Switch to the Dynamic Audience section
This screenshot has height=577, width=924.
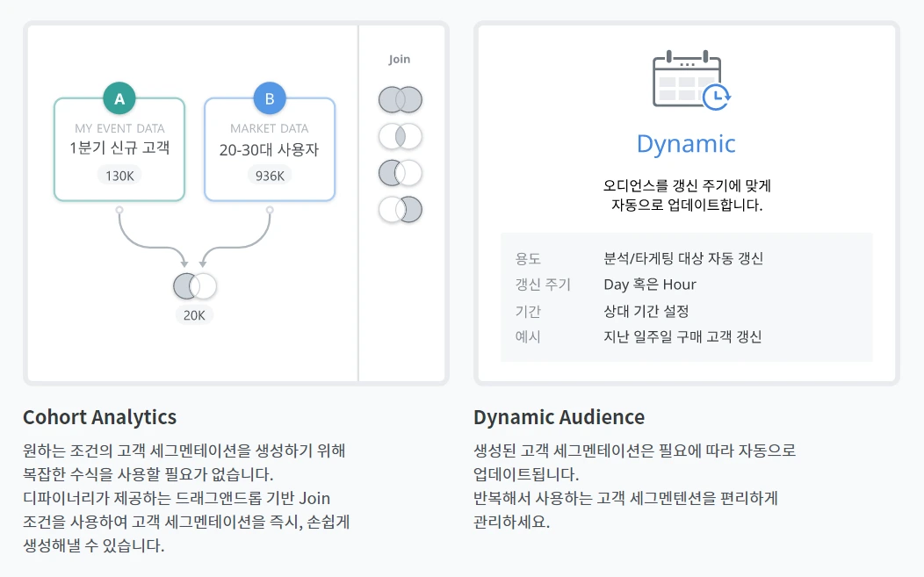point(559,416)
